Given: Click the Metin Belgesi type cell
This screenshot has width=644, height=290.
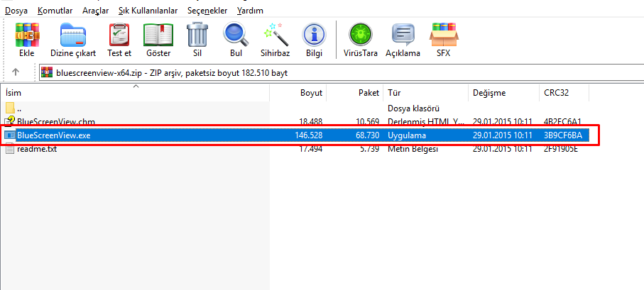Looking at the screenshot, I should [413, 149].
